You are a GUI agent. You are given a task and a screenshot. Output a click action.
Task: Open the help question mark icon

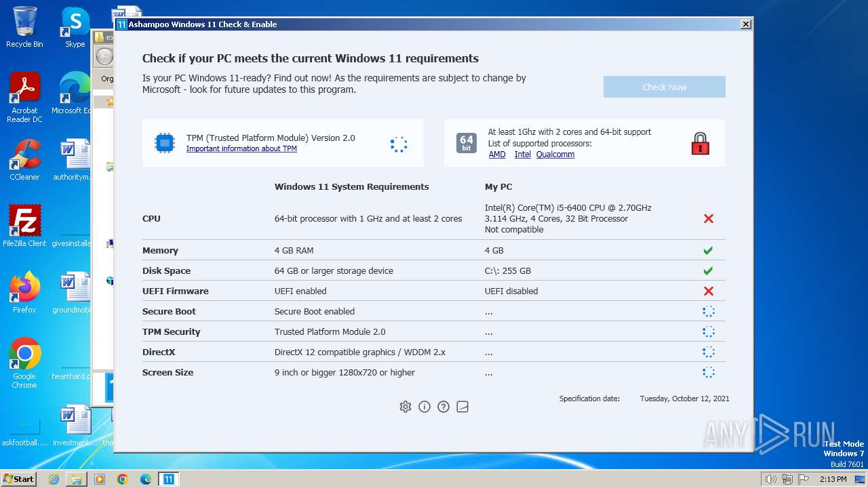[443, 407]
